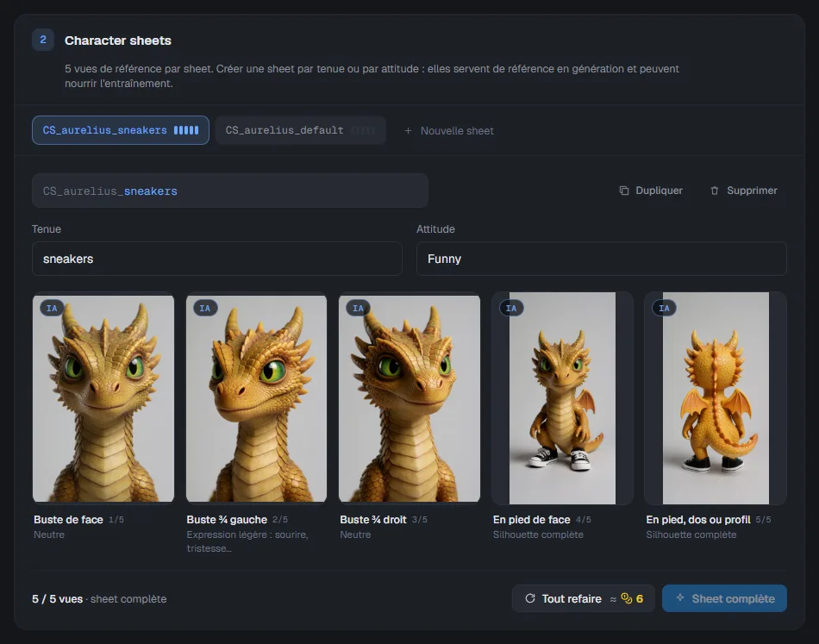Click the Tenue field containing sneakers
Image resolution: width=819 pixels, height=644 pixels.
pos(216,259)
